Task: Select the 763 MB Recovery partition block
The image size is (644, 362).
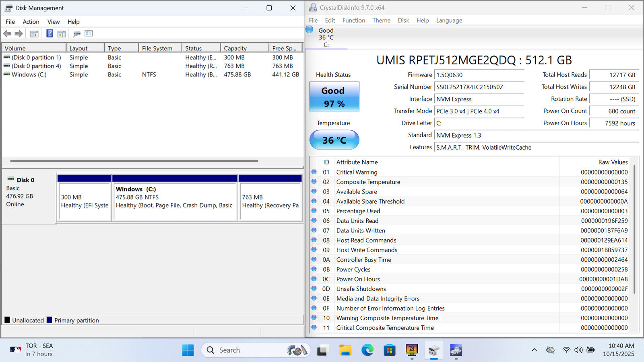Action: (x=270, y=201)
